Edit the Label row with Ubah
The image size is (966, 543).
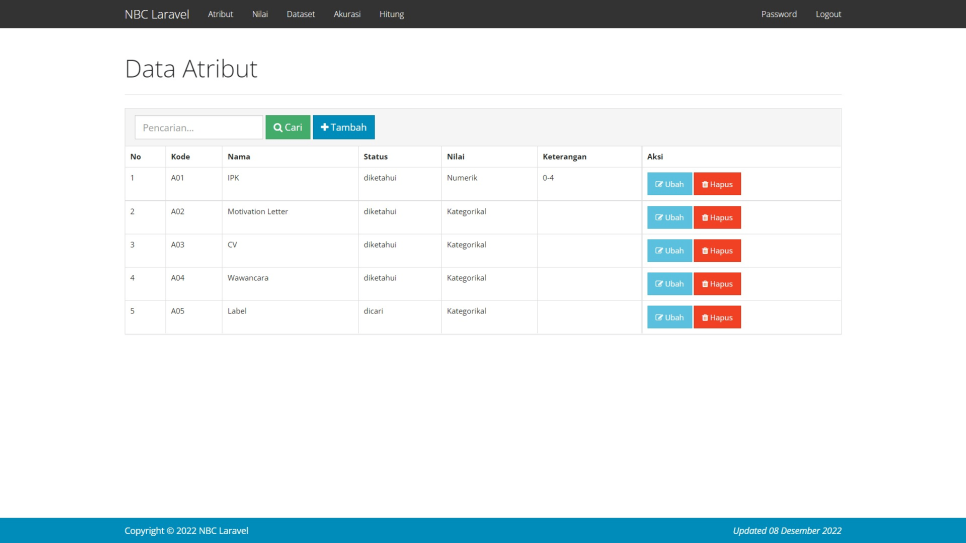669,317
